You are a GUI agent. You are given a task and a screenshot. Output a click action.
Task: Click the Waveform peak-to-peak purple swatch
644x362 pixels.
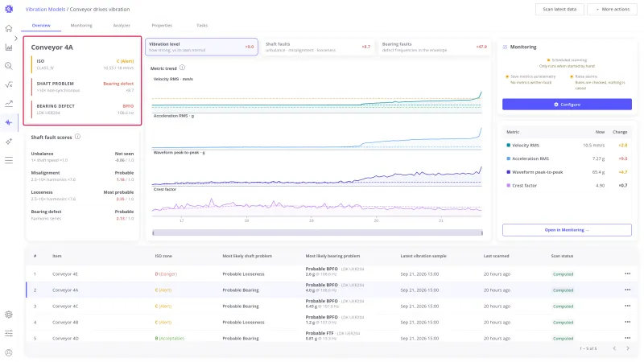click(509, 172)
